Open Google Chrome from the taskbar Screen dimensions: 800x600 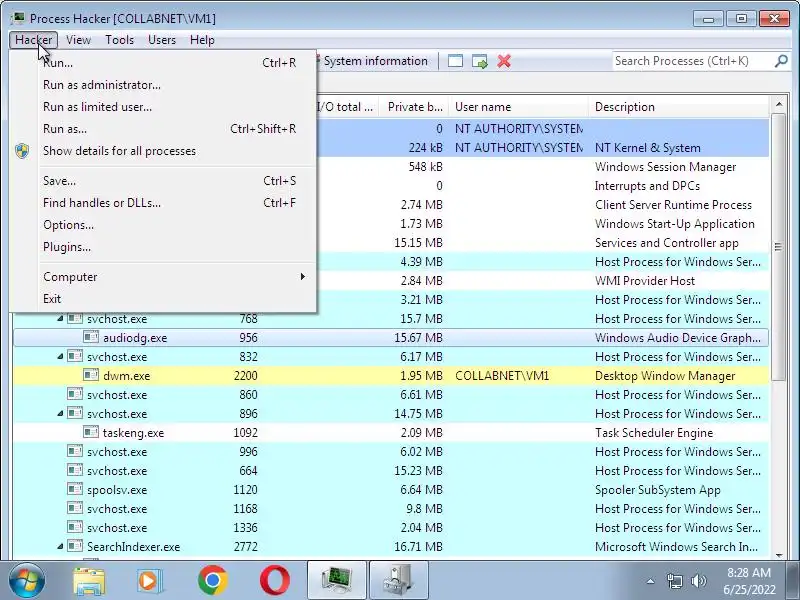click(x=213, y=581)
